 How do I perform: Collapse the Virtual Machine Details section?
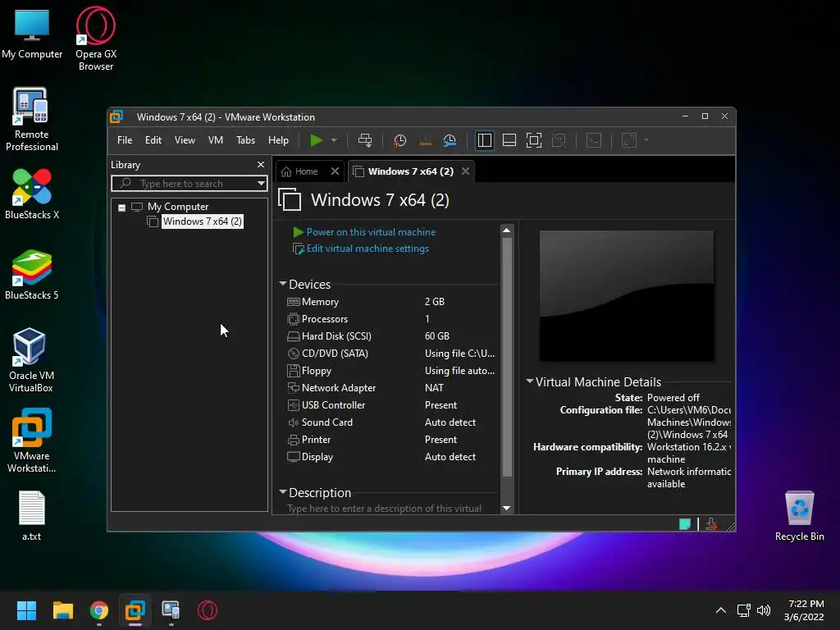(x=530, y=381)
